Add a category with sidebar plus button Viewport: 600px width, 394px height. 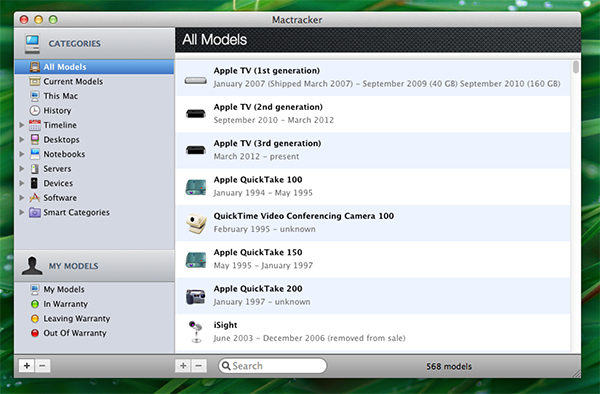(27, 366)
